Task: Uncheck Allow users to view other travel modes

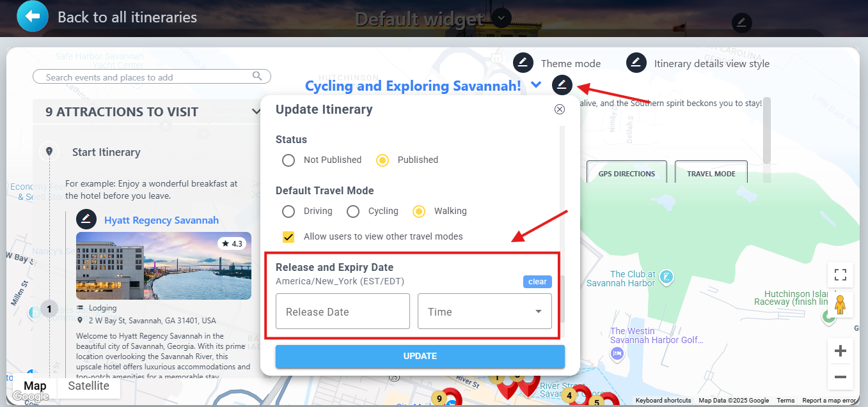Action: pyautogui.click(x=288, y=236)
